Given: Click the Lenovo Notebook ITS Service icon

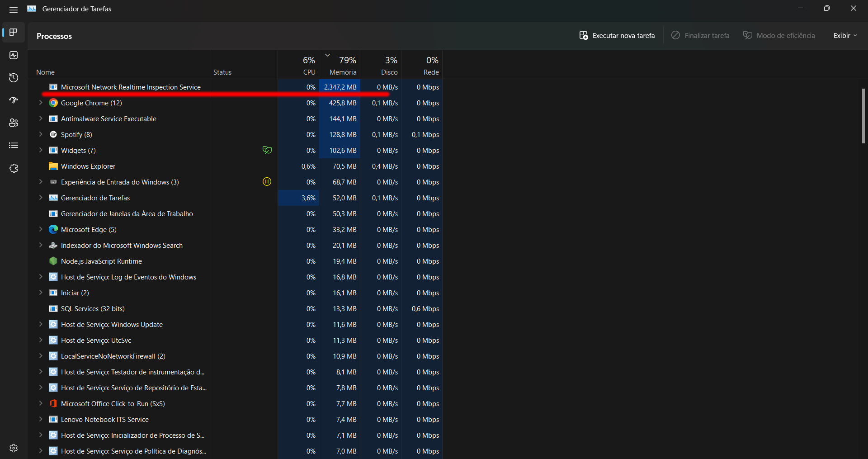Looking at the screenshot, I should (53, 420).
